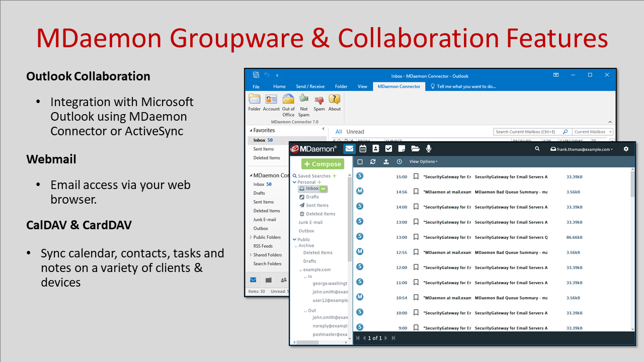The image size is (644, 362).
Task: Filter Outlook messages by Unread
Action: click(x=355, y=132)
